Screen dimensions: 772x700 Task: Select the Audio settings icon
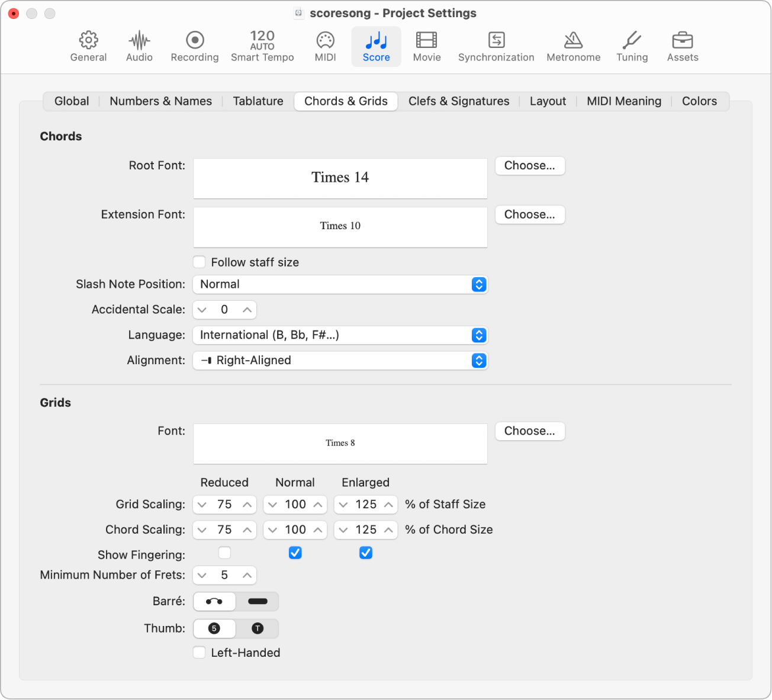[139, 46]
